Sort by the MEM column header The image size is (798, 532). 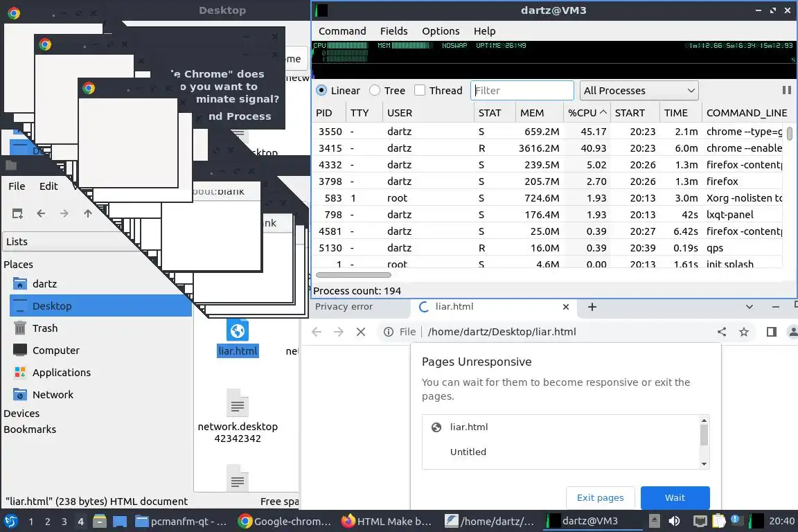[x=538, y=113]
